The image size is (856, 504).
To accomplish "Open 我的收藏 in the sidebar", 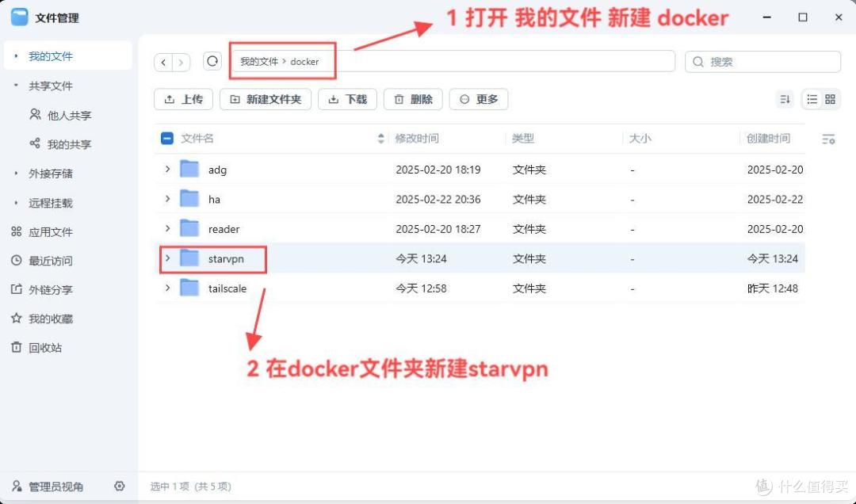I will [x=42, y=319].
